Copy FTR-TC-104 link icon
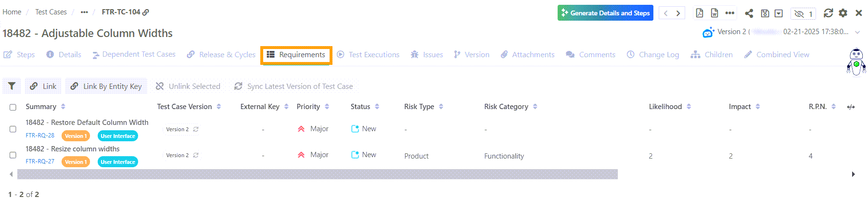The height and width of the screenshot is (210, 868). tap(146, 12)
